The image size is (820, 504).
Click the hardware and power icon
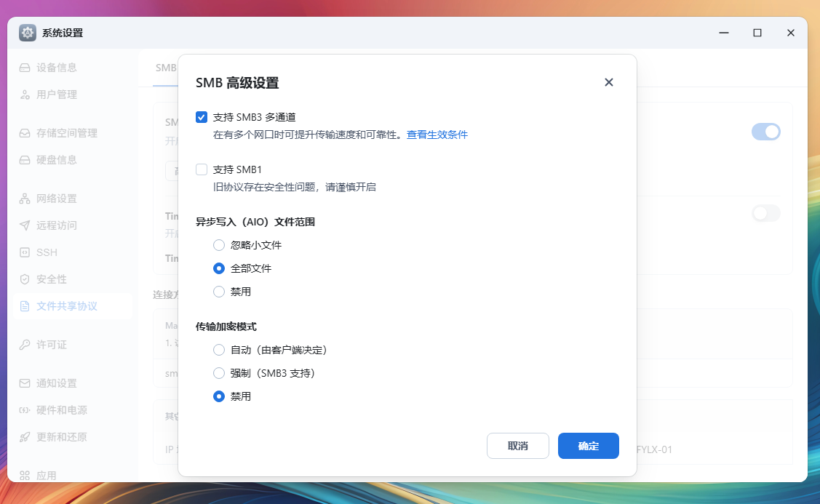(25, 410)
